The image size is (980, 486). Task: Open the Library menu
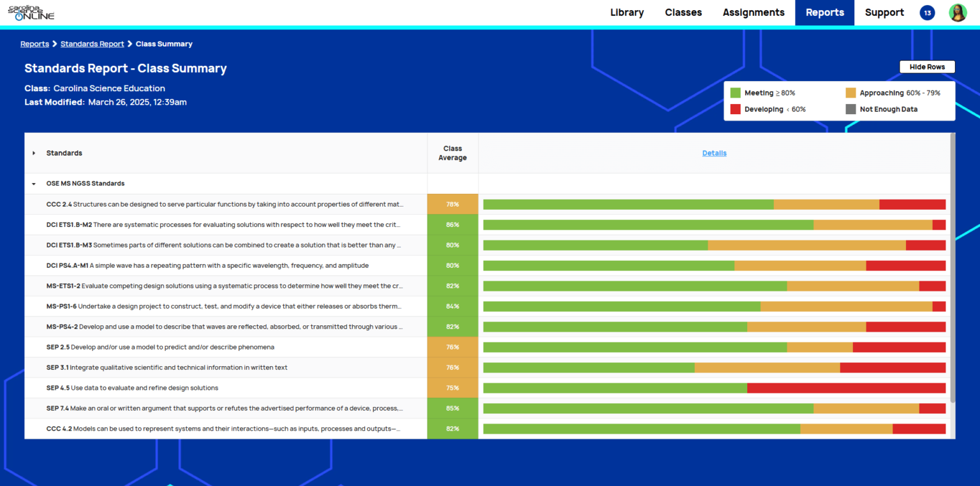[x=627, y=13]
